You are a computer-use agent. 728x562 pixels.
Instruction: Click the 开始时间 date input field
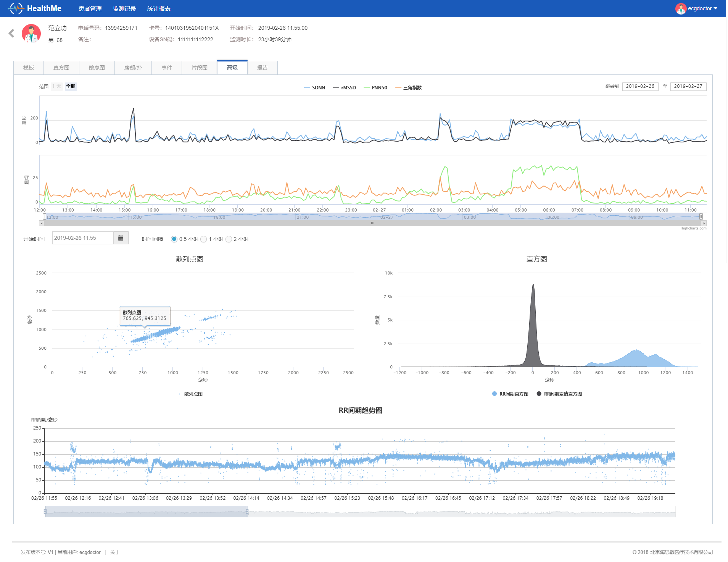(83, 238)
